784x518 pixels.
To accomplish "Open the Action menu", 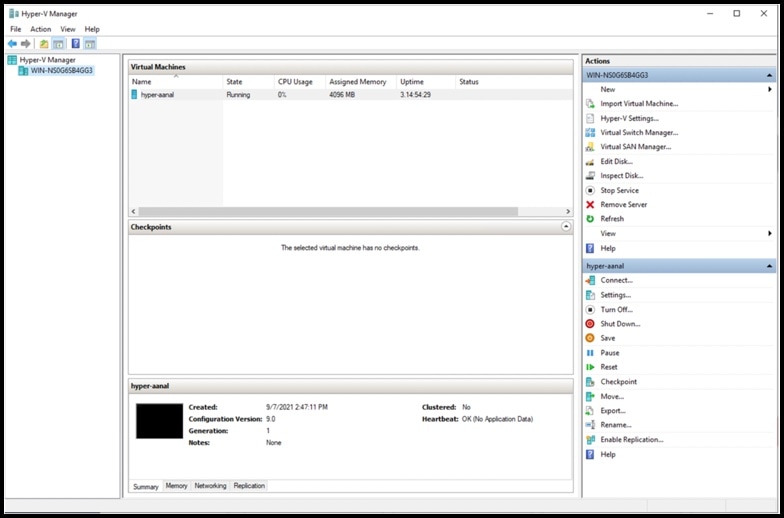I will (x=40, y=29).
